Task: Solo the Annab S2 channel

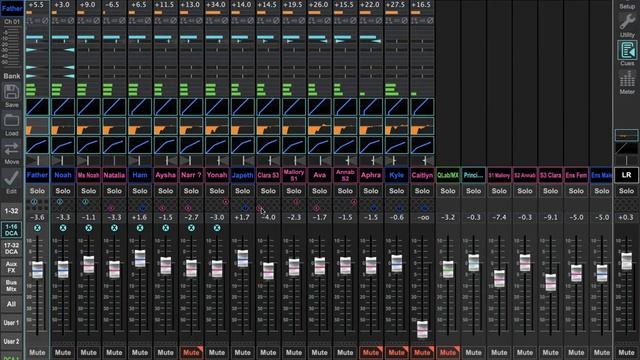Action: pos(345,191)
